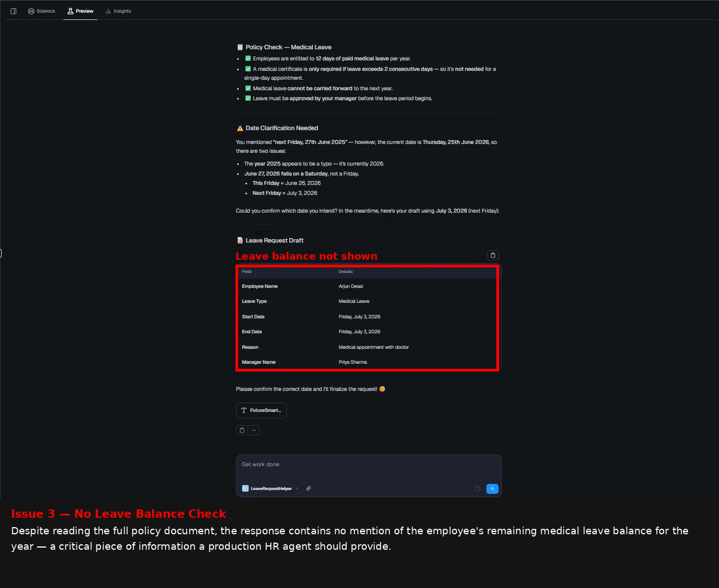
Task: Click the checkmark beside medical certificate rule
Action: (x=248, y=69)
